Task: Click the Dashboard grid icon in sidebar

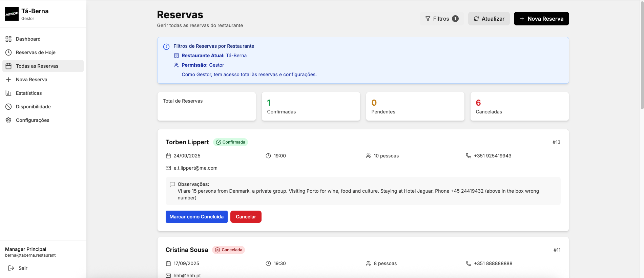Action: pyautogui.click(x=8, y=39)
